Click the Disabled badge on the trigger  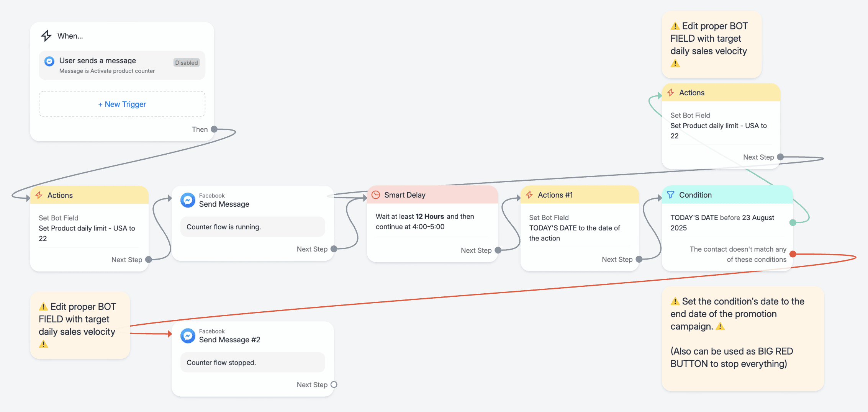click(x=187, y=63)
